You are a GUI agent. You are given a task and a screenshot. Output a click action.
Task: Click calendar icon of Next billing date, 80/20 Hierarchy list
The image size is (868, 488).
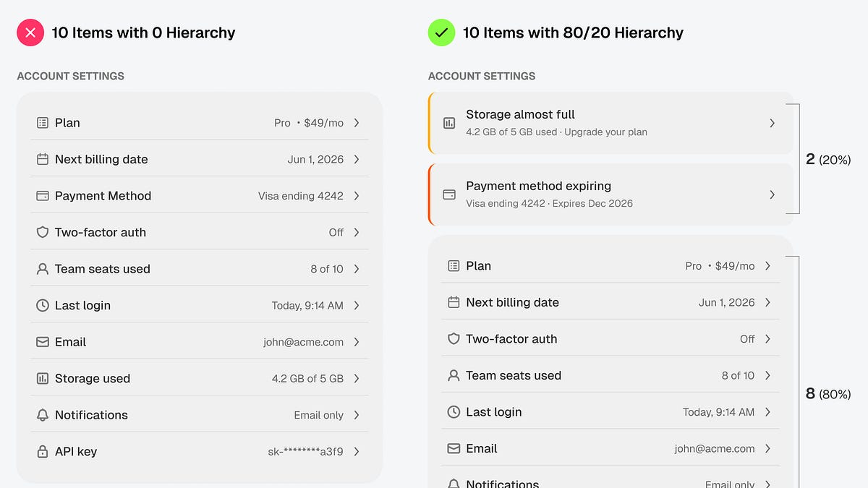(x=454, y=302)
